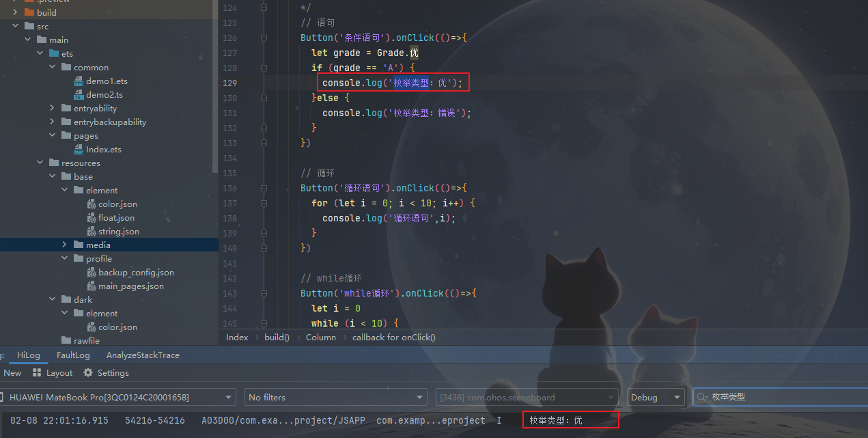
Task: Expand the build folder
Action: pos(16,12)
